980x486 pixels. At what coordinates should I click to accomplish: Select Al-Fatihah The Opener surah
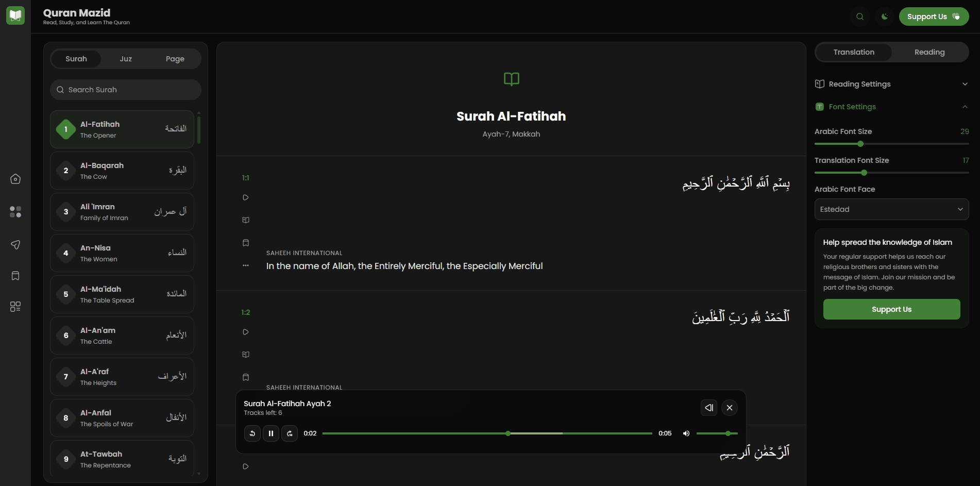point(122,129)
